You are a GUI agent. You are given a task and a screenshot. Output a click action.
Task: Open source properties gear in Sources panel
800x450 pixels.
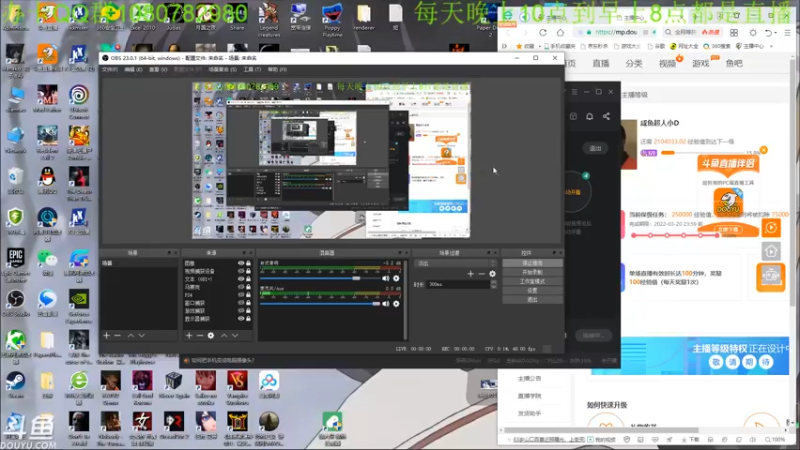(211, 335)
